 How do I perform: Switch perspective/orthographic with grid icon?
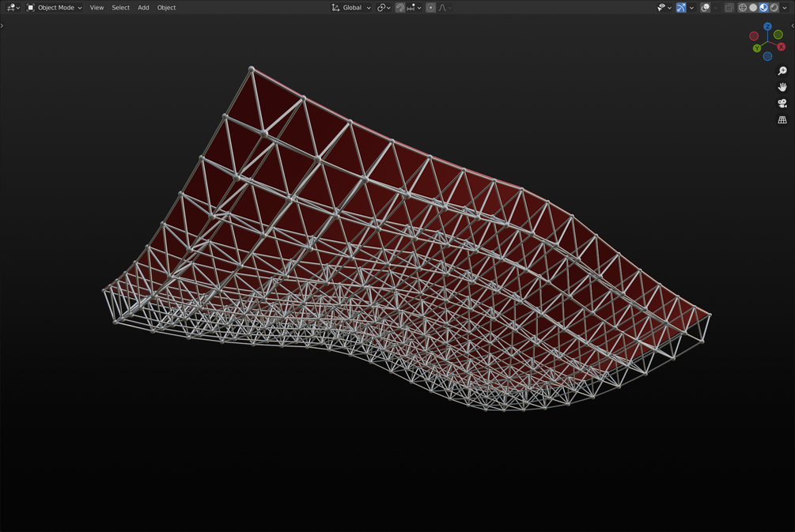[x=782, y=119]
